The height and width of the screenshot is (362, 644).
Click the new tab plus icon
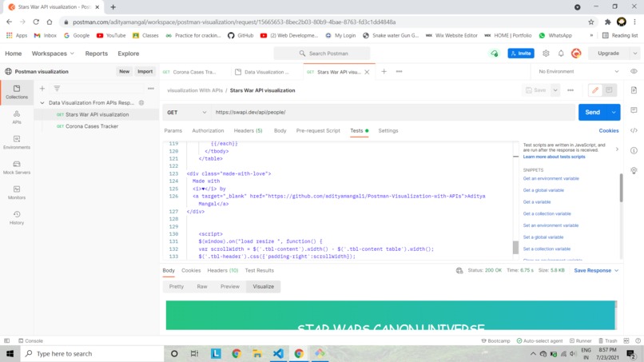[384, 71]
